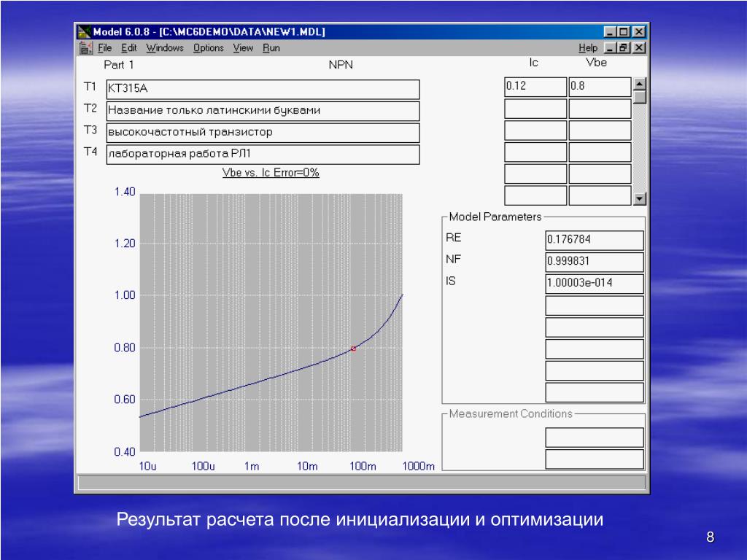Open the File menu
The width and height of the screenshot is (747, 560).
(x=104, y=48)
